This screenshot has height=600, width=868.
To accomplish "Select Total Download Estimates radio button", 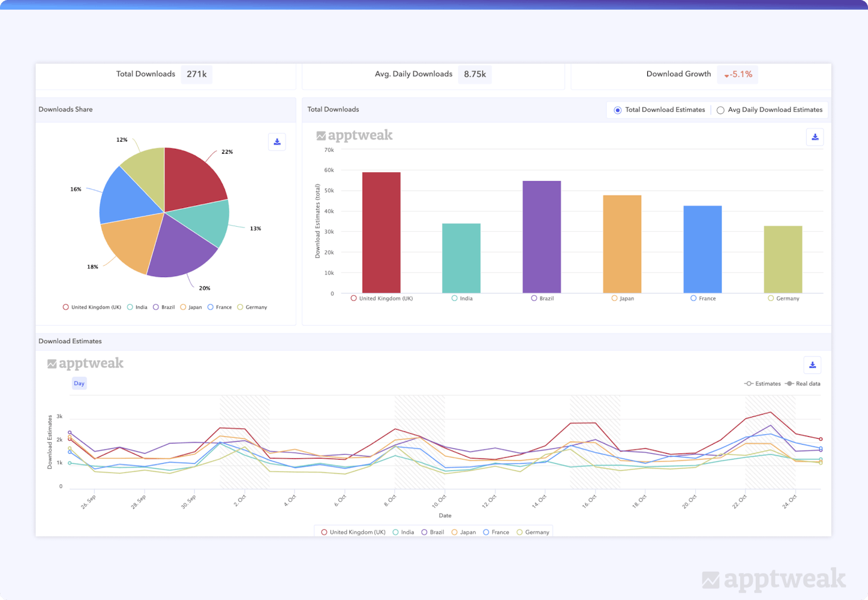I will [617, 110].
